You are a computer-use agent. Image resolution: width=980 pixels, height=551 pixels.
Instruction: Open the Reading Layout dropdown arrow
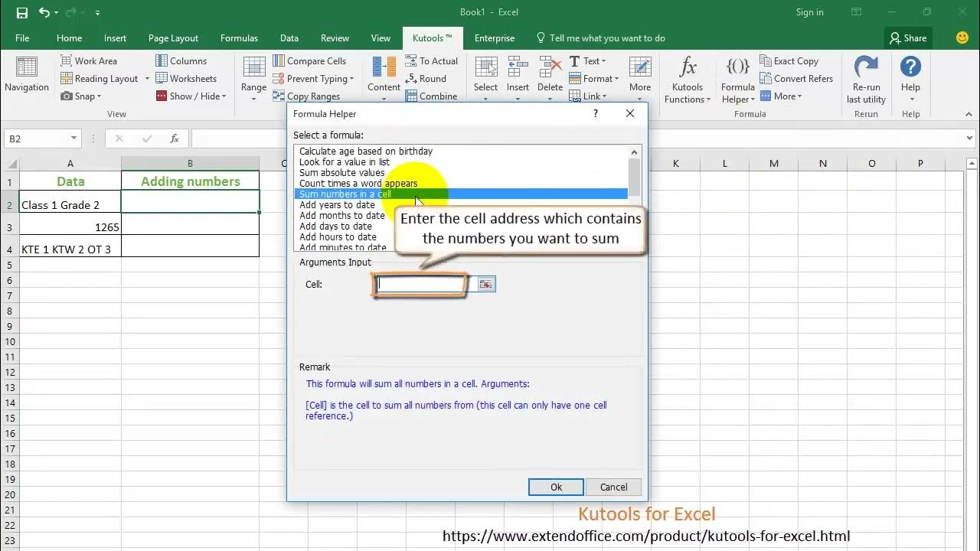click(x=146, y=78)
